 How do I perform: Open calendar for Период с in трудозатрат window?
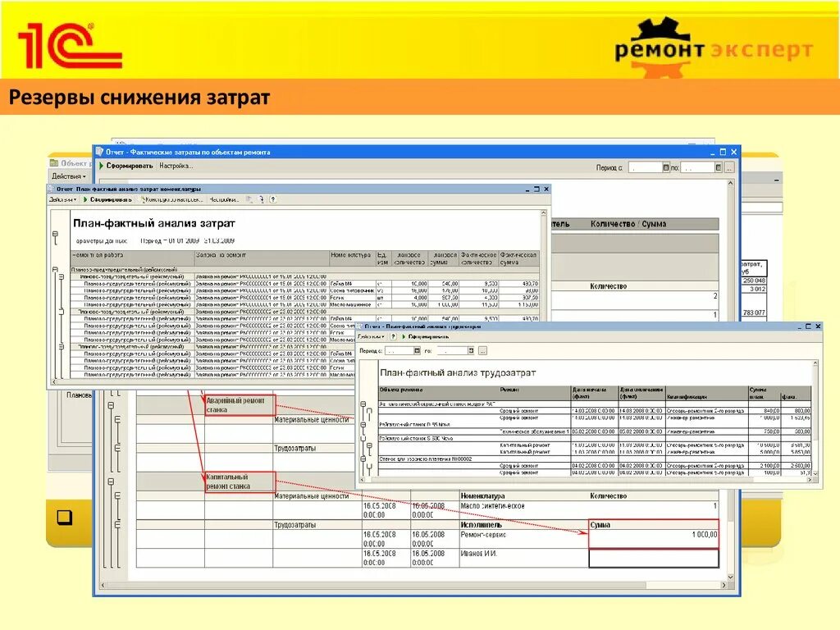coord(417,351)
